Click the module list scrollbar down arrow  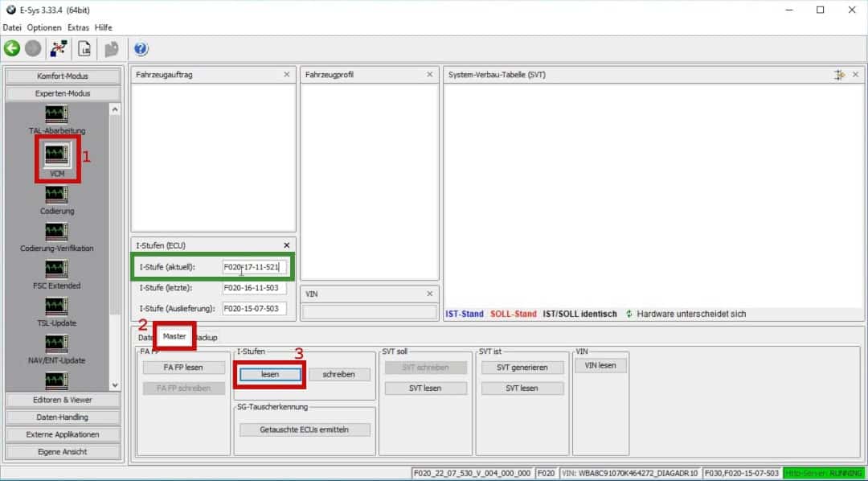(114, 386)
